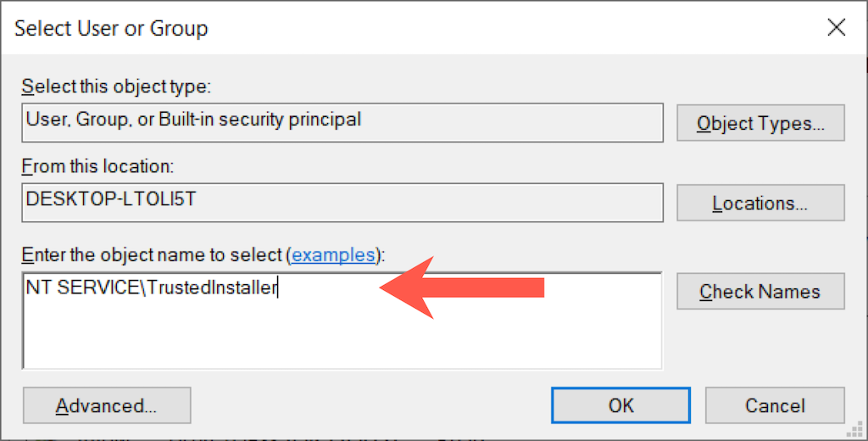The width and height of the screenshot is (868, 441).
Task: Open Advanced search options
Action: pos(107,405)
